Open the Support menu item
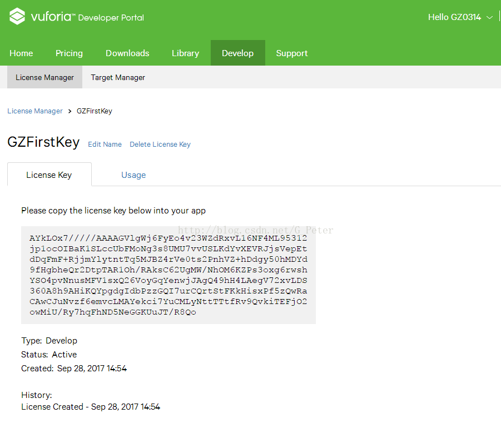 click(x=292, y=53)
